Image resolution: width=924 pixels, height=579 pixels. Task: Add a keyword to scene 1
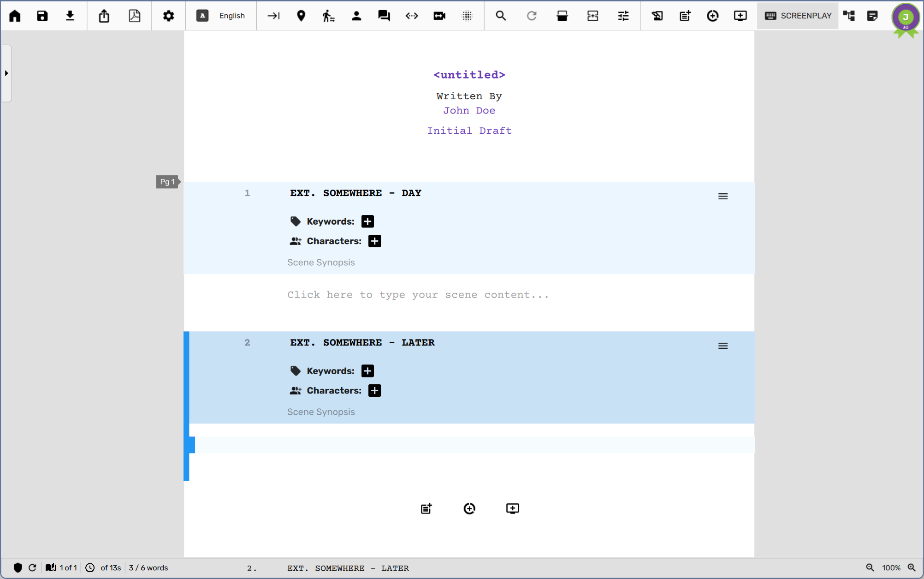(x=367, y=221)
